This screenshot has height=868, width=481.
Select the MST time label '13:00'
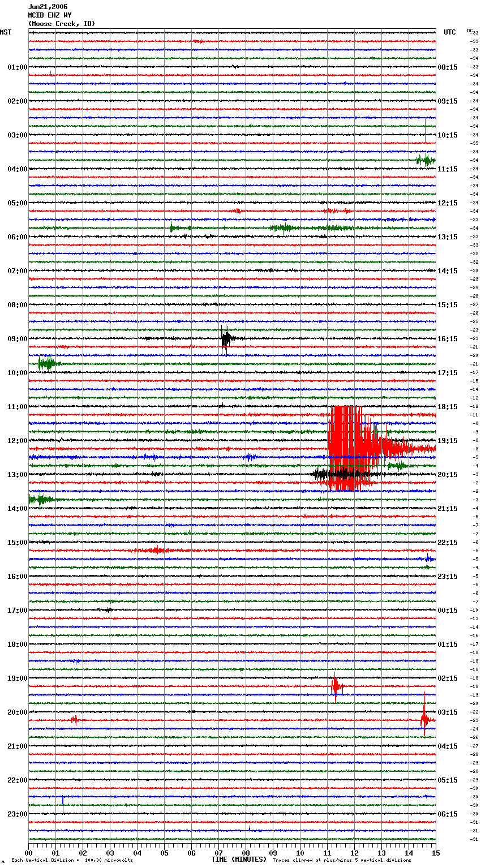coord(18,475)
